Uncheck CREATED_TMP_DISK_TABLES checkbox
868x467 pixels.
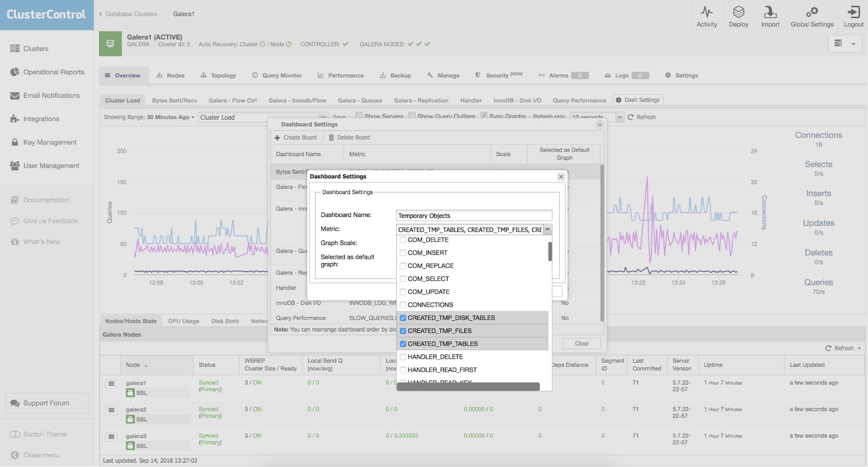click(403, 318)
